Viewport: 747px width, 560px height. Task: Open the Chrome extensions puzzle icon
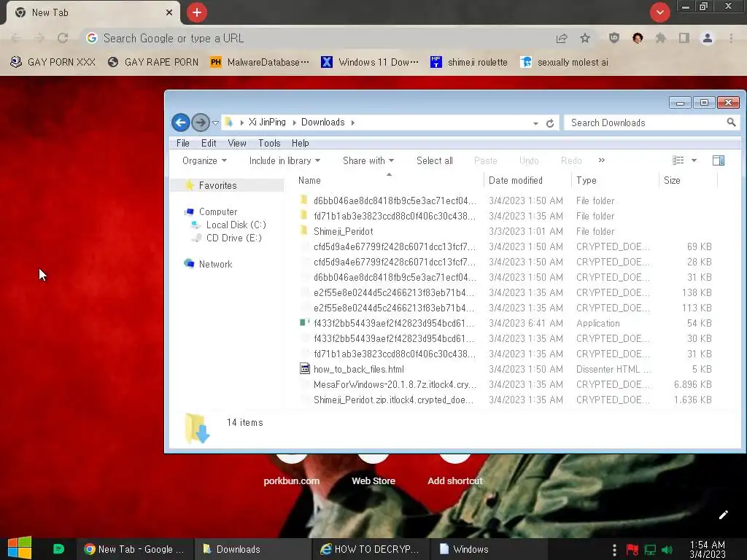coord(660,38)
